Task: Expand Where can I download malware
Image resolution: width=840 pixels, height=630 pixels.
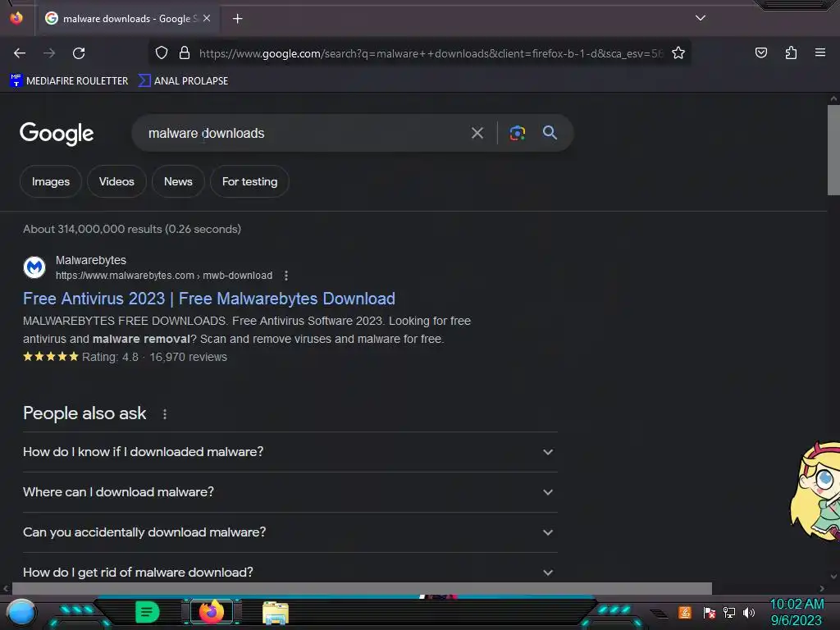Action: [290, 492]
